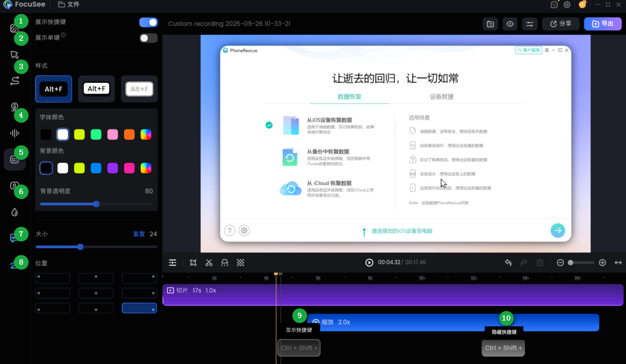
Task: Select the mosaic checkerboard tool
Action: [x=240, y=263]
